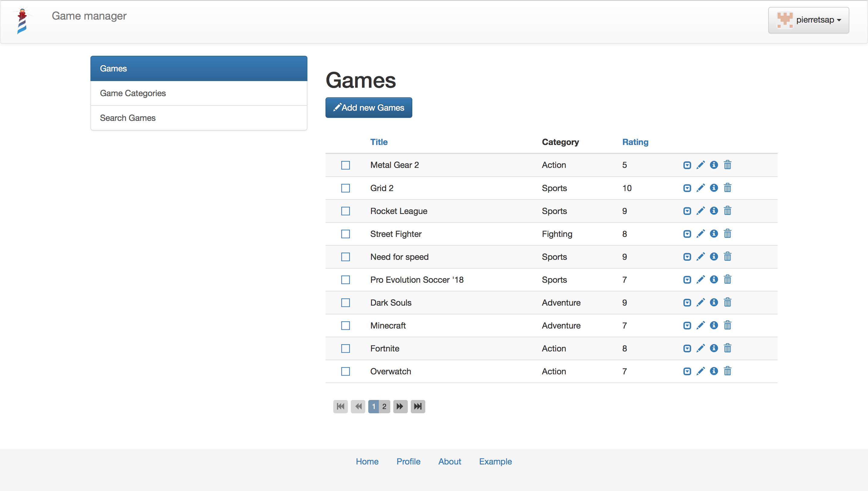This screenshot has width=868, height=491.
Task: Sort table by Rating column header
Action: pyautogui.click(x=635, y=142)
